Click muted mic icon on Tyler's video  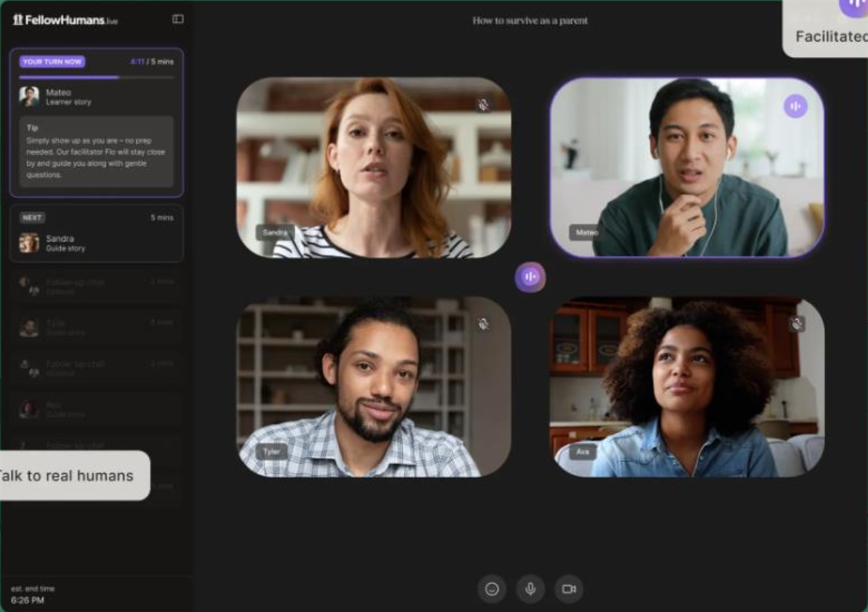tap(483, 325)
